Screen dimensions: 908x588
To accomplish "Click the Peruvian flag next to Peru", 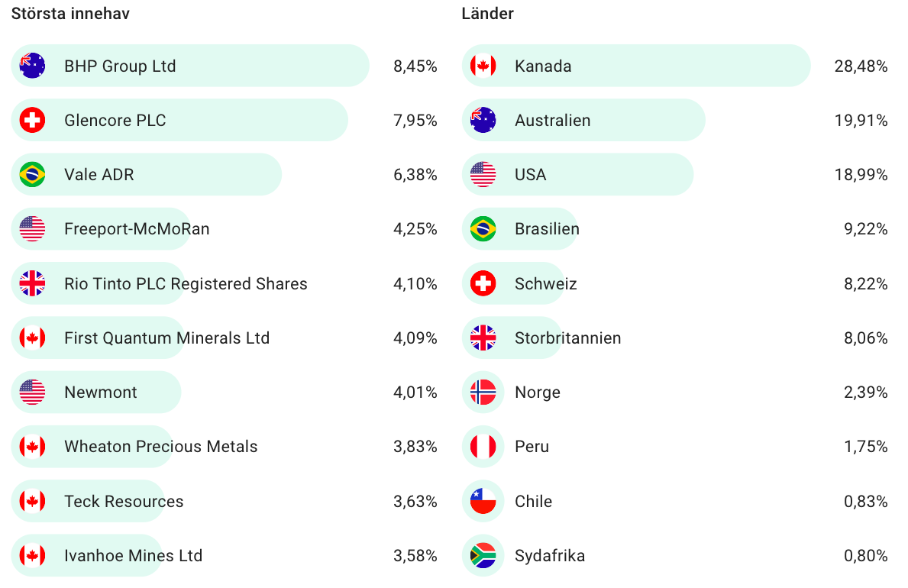I will click(483, 447).
